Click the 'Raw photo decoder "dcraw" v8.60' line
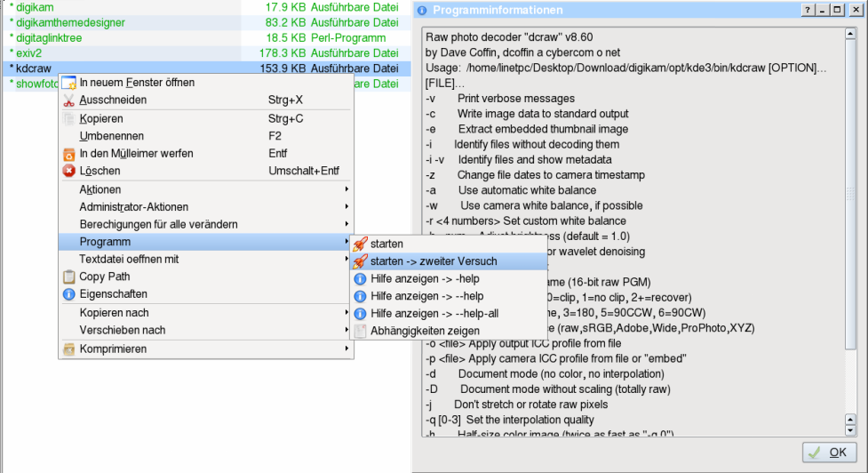The height and width of the screenshot is (473, 868). pos(509,37)
